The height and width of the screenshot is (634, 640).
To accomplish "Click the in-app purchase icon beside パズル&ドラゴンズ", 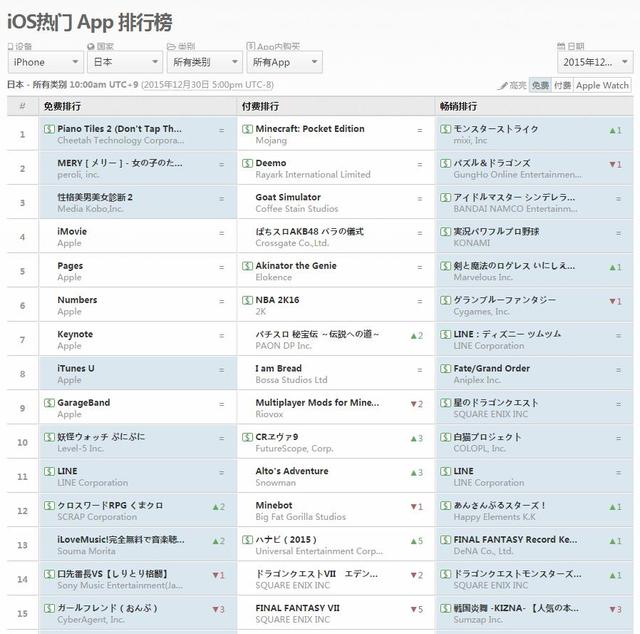I will tap(445, 163).
